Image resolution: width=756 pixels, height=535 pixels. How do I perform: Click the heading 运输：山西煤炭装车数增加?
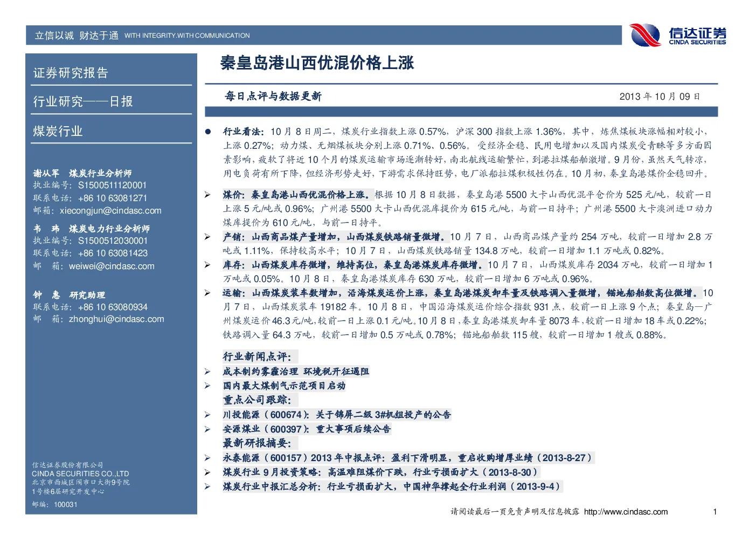tap(462, 293)
